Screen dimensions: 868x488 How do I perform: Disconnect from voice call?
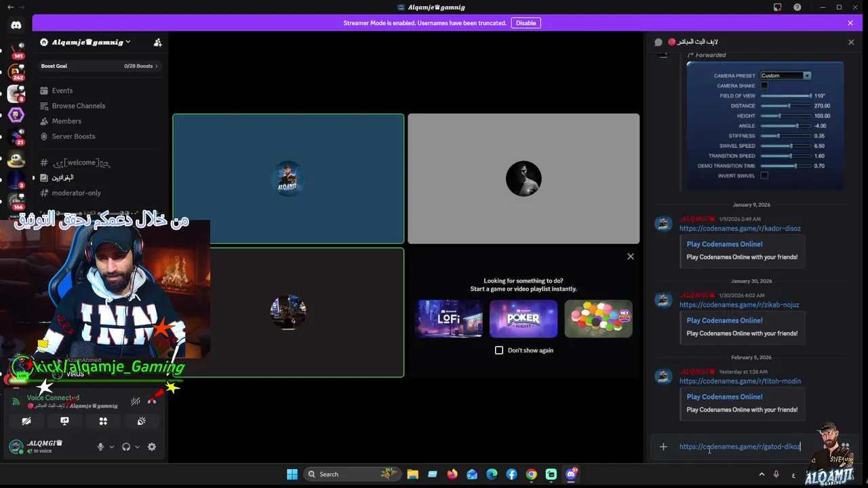tap(152, 401)
